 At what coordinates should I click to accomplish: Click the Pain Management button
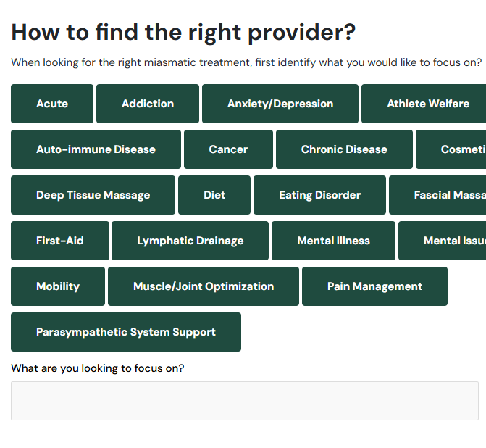(374, 286)
